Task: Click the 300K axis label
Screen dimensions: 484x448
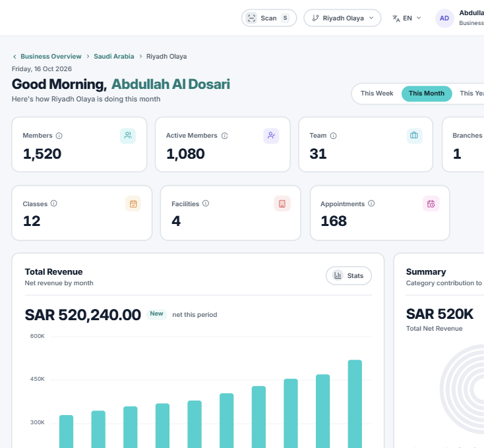Action: 38,422
